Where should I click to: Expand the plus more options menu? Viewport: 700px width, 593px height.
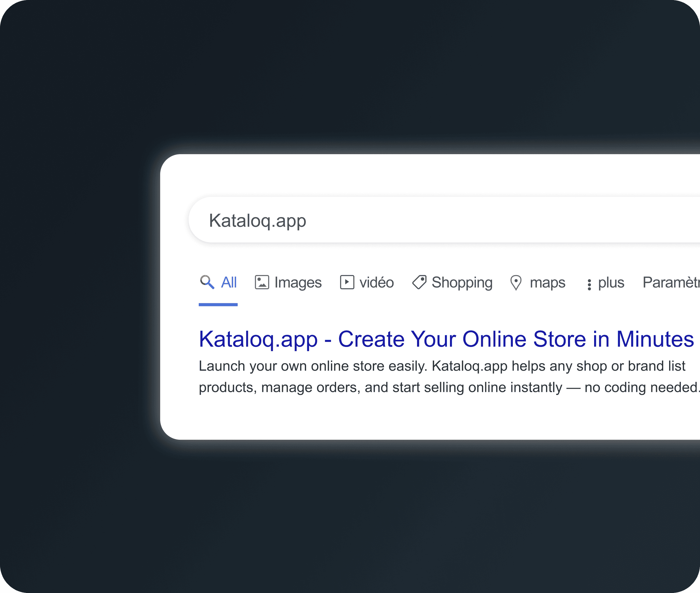[605, 283]
